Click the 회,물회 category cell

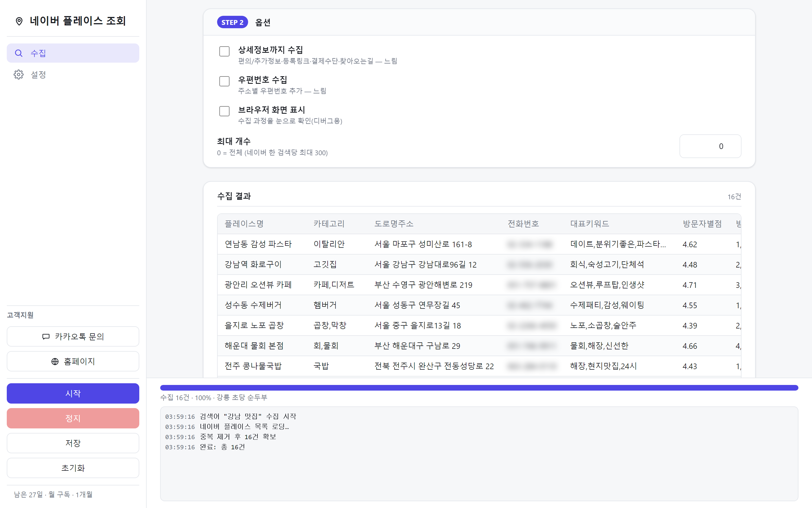point(326,346)
